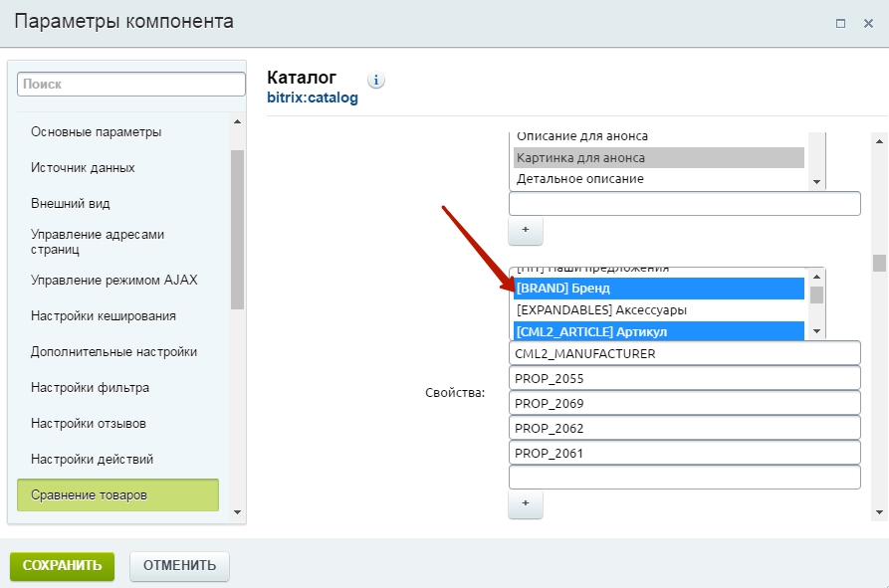Viewport: 889px width, 588px height.
Task: Select [CML2_ARTICLE] Артикул option
Action: point(659,331)
